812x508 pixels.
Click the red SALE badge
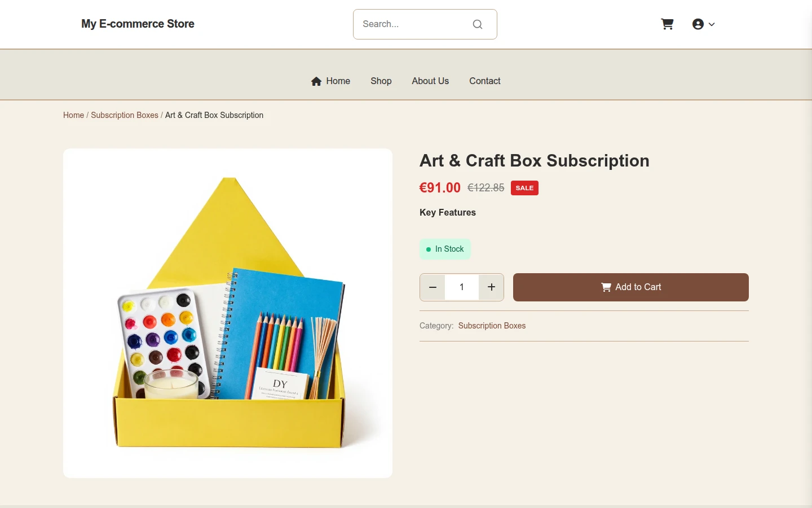click(x=524, y=188)
